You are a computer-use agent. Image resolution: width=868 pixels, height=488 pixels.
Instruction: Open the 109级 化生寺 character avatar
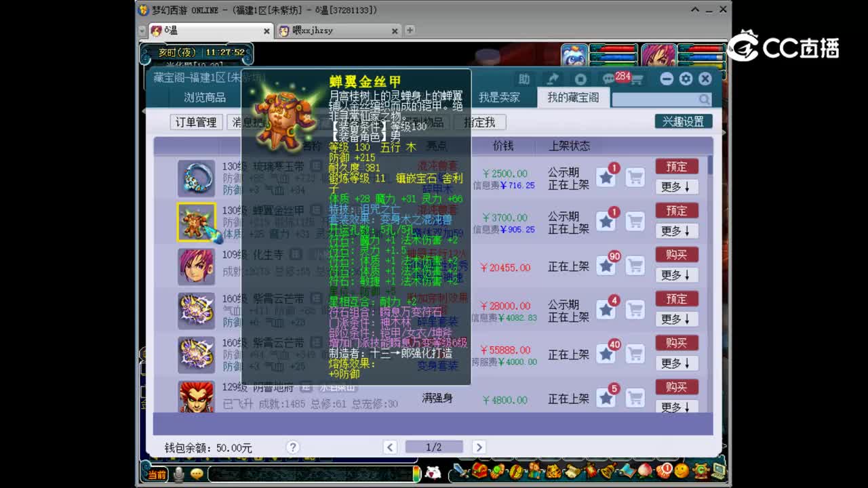[x=197, y=266]
